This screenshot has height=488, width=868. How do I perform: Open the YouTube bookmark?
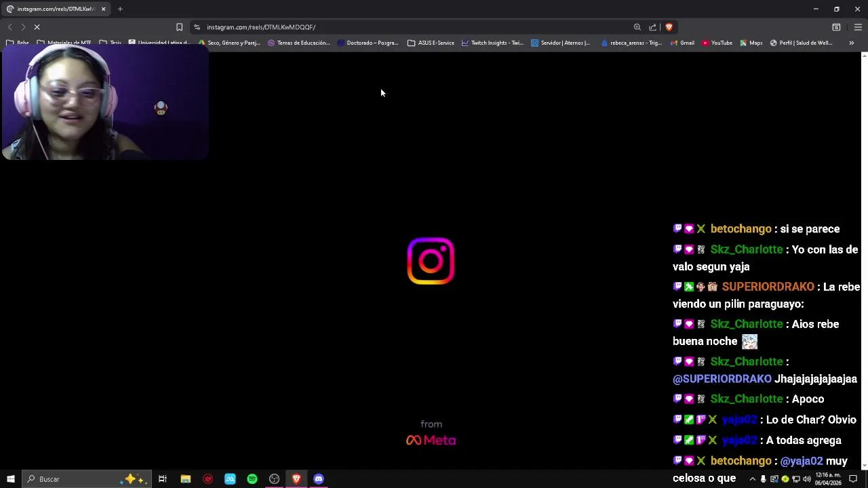717,43
